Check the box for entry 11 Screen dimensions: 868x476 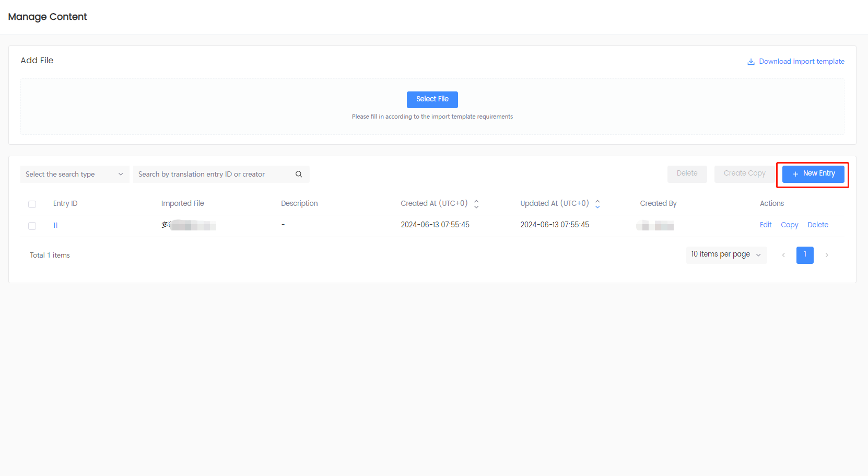tap(32, 226)
